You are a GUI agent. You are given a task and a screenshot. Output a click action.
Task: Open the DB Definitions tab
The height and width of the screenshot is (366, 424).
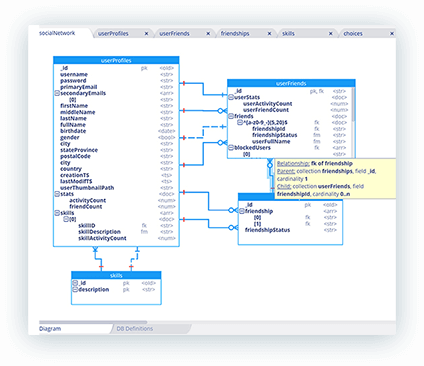[x=135, y=329]
